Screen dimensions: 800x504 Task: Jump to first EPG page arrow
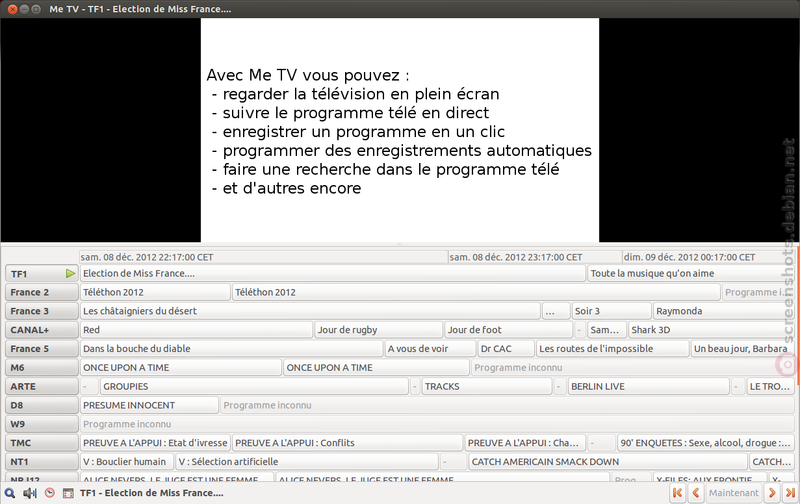(677, 493)
